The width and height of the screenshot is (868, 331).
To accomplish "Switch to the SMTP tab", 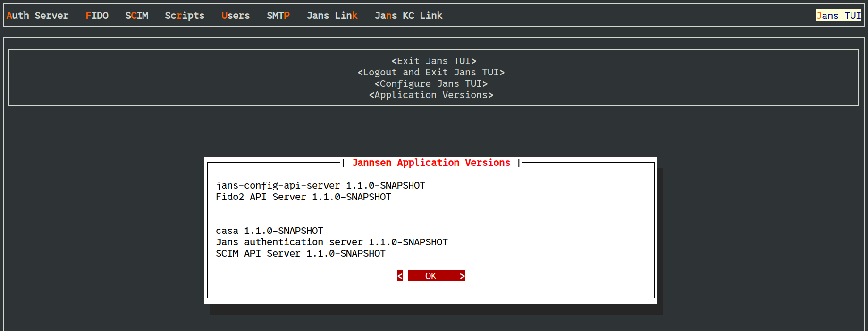I will tap(278, 16).
